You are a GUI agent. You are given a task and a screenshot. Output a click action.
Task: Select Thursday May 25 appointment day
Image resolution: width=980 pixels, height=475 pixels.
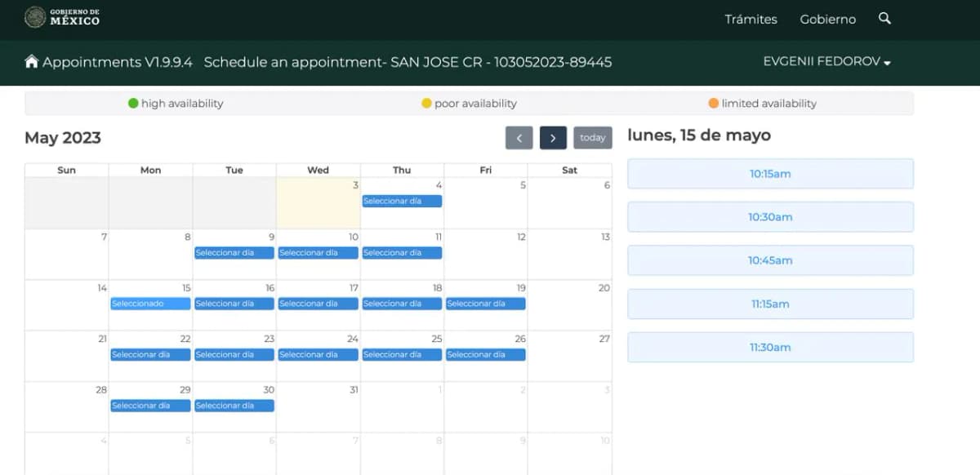(402, 355)
